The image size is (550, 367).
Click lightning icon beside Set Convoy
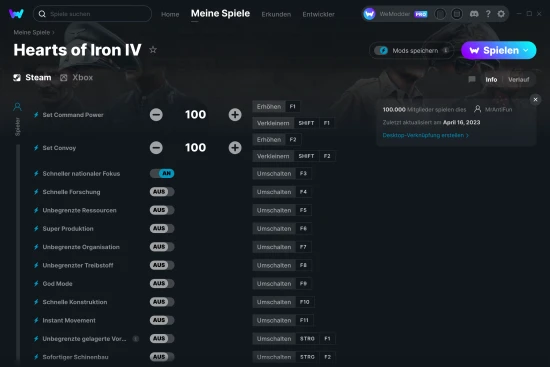point(36,148)
